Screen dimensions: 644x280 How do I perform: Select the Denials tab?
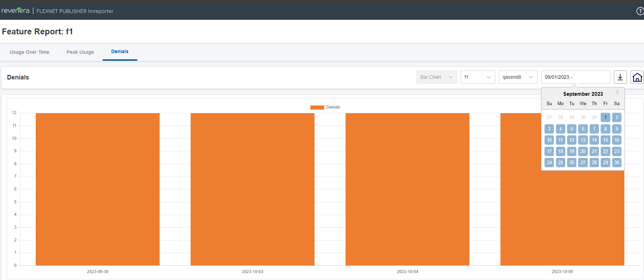tap(120, 52)
